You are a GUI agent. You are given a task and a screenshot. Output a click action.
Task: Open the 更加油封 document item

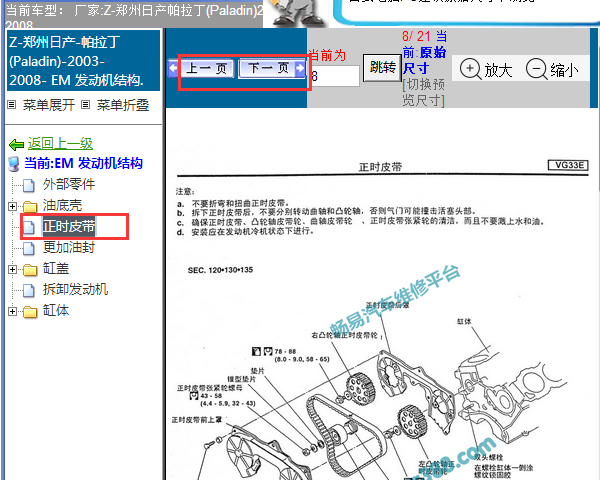point(68,248)
